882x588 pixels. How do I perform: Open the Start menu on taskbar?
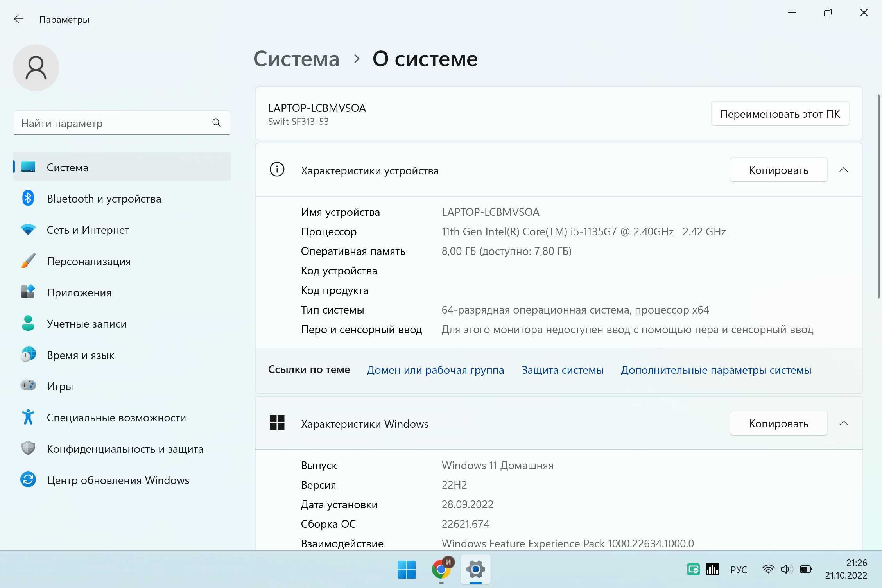407,570
